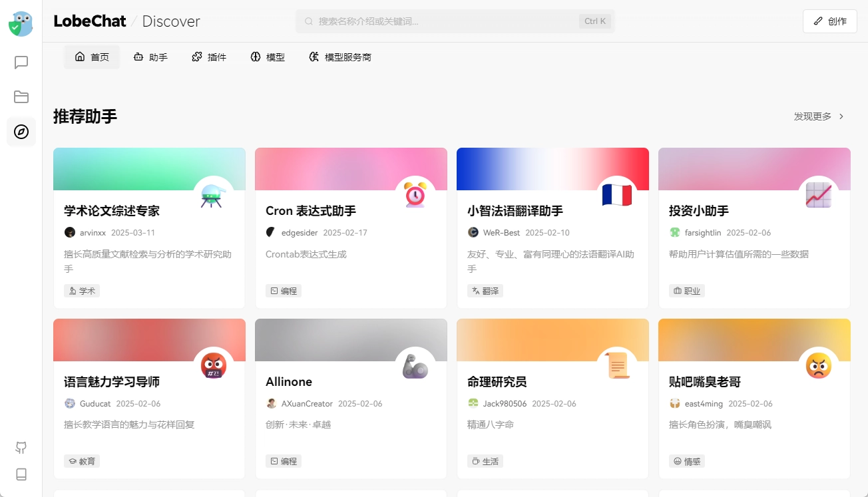Click the mobile device icon at sidebar bottom

pyautogui.click(x=21, y=474)
